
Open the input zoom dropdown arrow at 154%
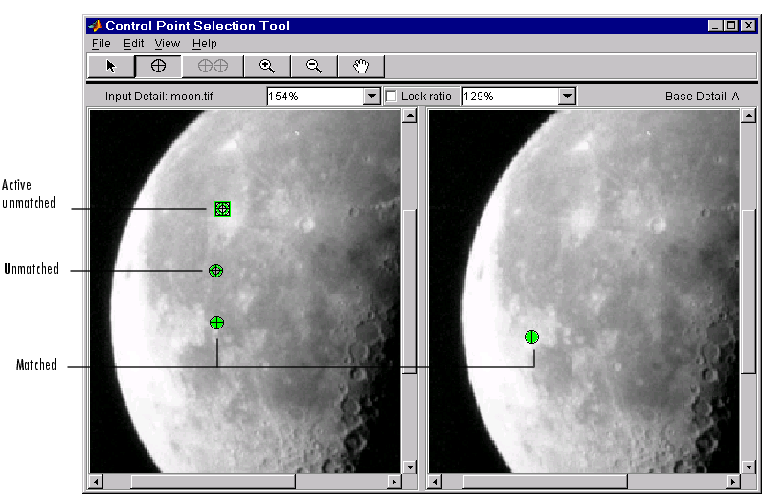372,96
